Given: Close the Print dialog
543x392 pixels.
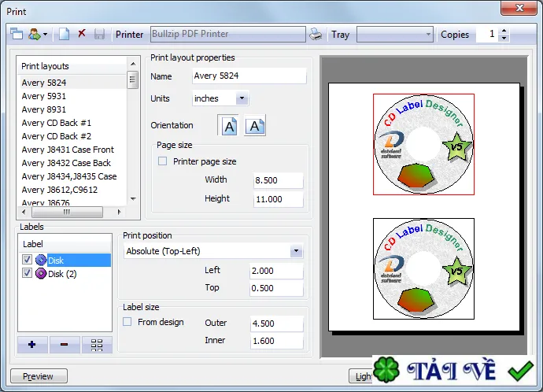Looking at the screenshot, I should (x=519, y=8).
